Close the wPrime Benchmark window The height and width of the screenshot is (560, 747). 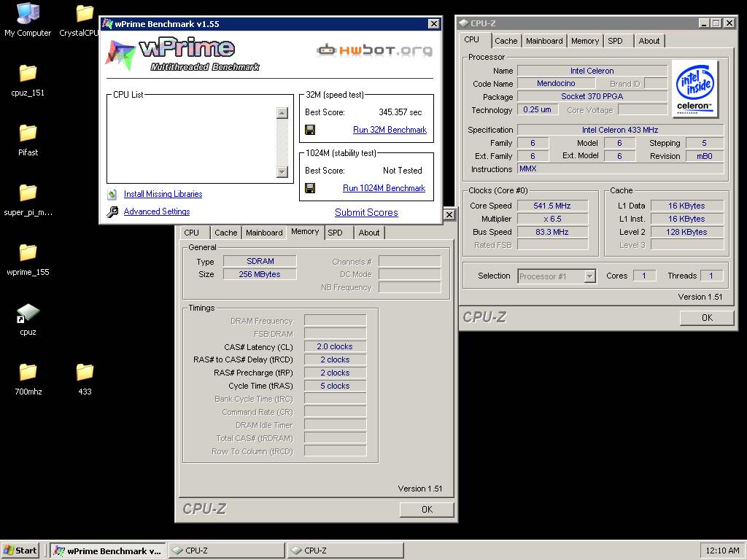point(433,24)
